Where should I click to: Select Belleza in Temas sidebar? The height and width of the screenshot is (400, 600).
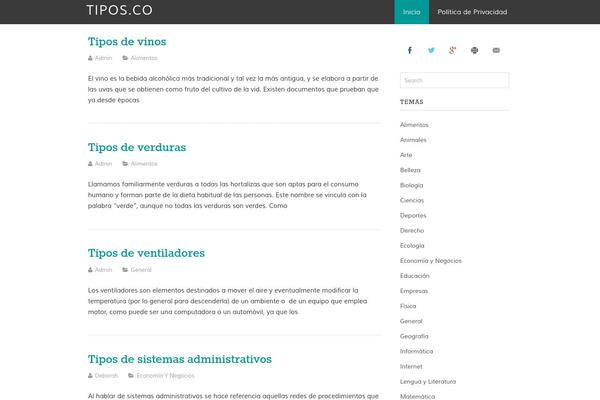pyautogui.click(x=410, y=170)
